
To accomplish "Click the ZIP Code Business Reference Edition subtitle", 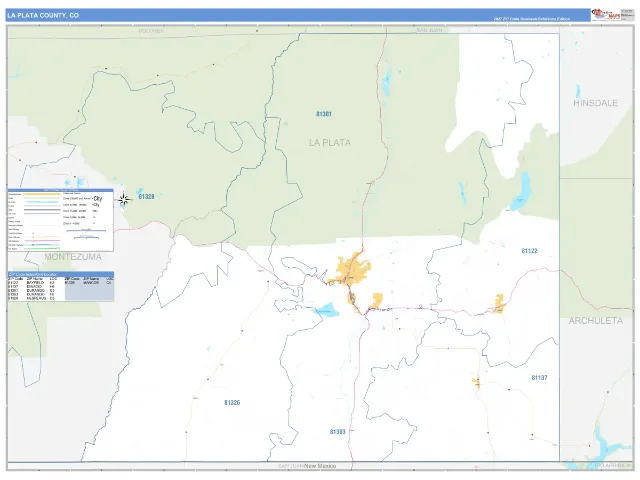I will [x=531, y=19].
